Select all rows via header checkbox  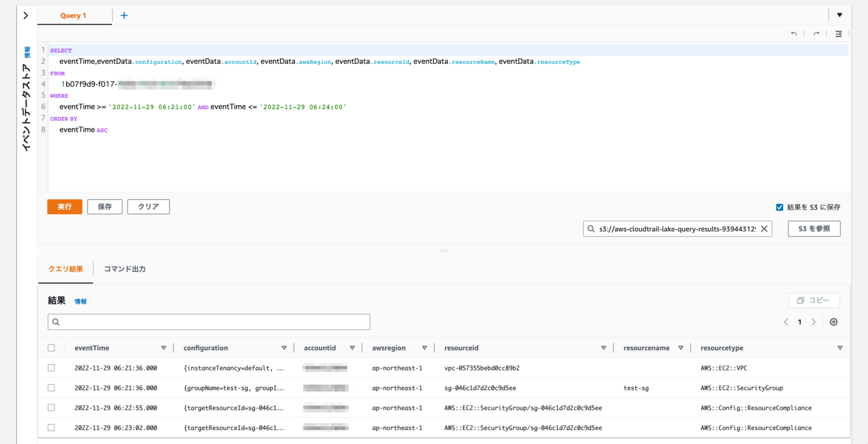51,347
